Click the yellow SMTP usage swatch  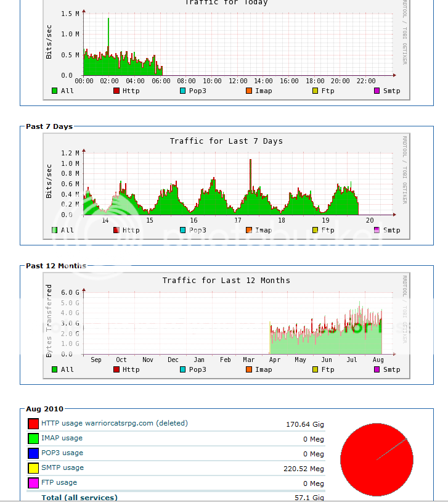(x=33, y=467)
